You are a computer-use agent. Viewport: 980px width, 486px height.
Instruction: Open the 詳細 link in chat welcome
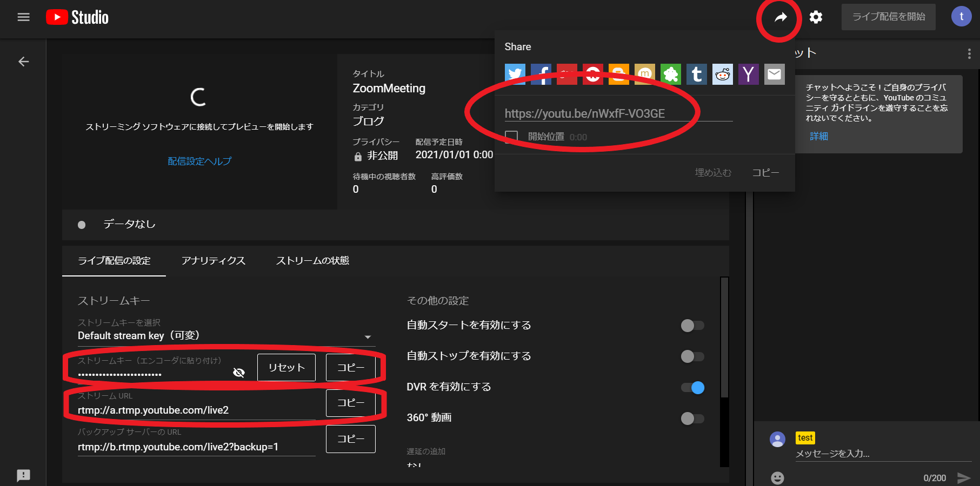(x=819, y=136)
